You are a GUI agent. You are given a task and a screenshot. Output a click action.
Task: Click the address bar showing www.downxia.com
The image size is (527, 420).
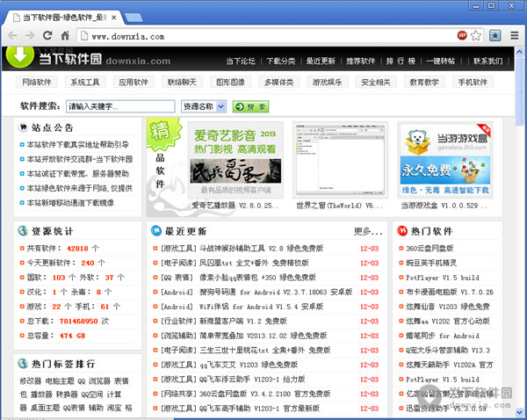coord(267,36)
